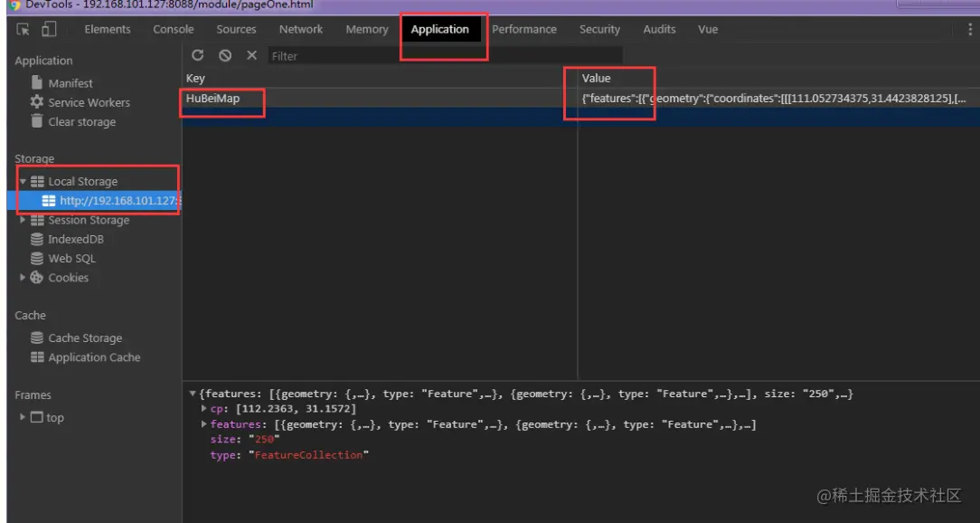Open IndexedDB in sidebar
The height and width of the screenshot is (523, 980).
[x=76, y=240]
